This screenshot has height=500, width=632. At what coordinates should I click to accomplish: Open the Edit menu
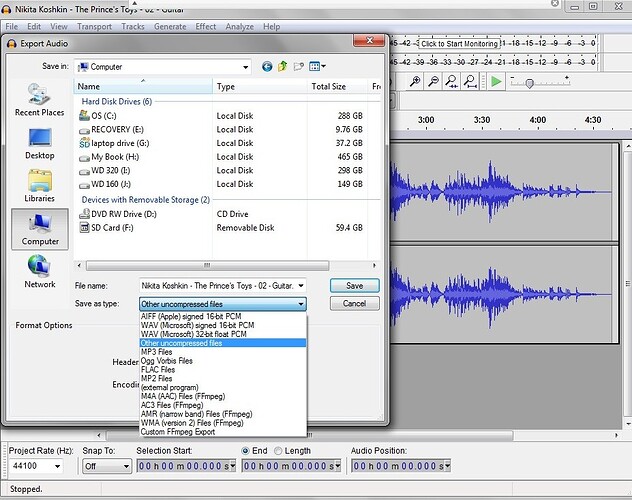[x=34, y=27]
